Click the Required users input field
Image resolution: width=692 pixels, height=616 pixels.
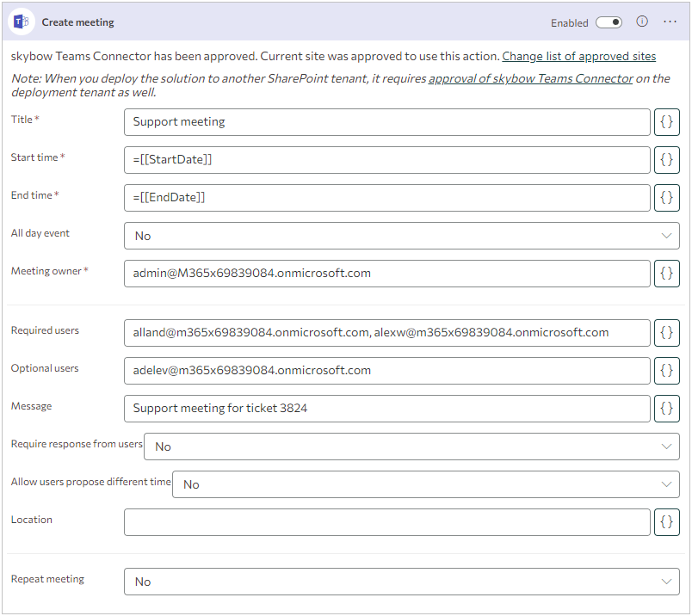point(386,333)
